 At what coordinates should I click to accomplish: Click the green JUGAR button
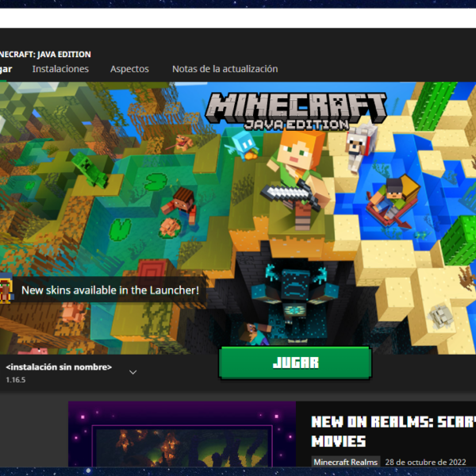(x=295, y=363)
